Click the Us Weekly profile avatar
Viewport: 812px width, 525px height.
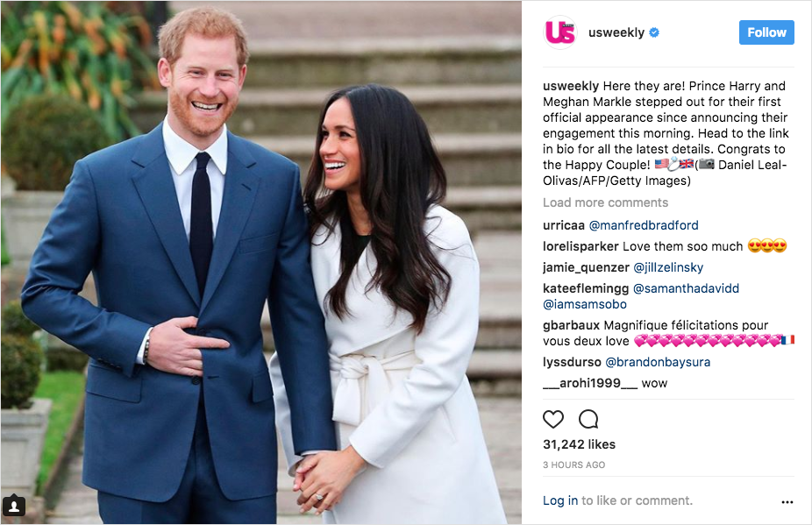(559, 32)
